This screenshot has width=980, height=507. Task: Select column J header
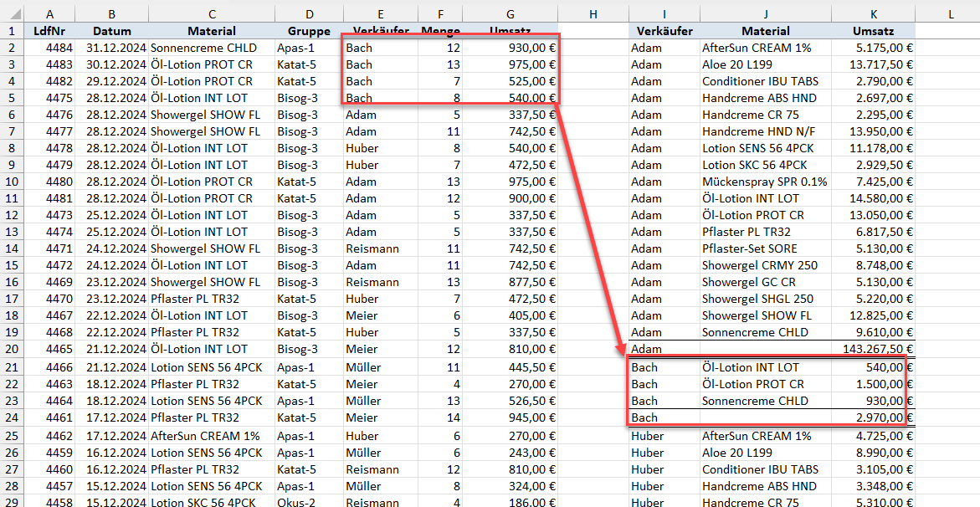pyautogui.click(x=766, y=14)
